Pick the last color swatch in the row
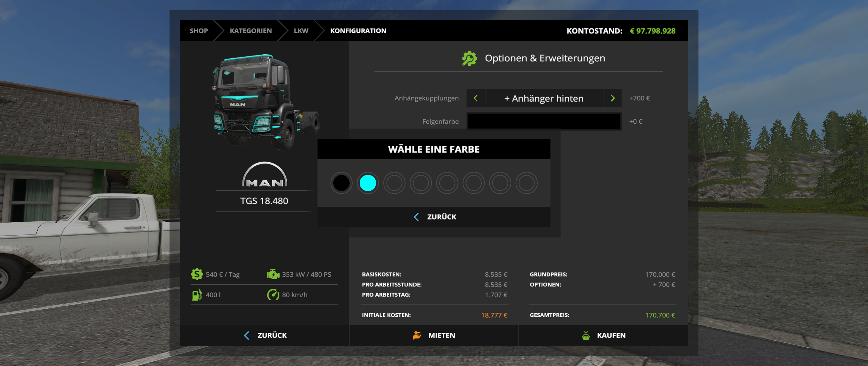Viewport: 868px width, 366px height. (526, 183)
